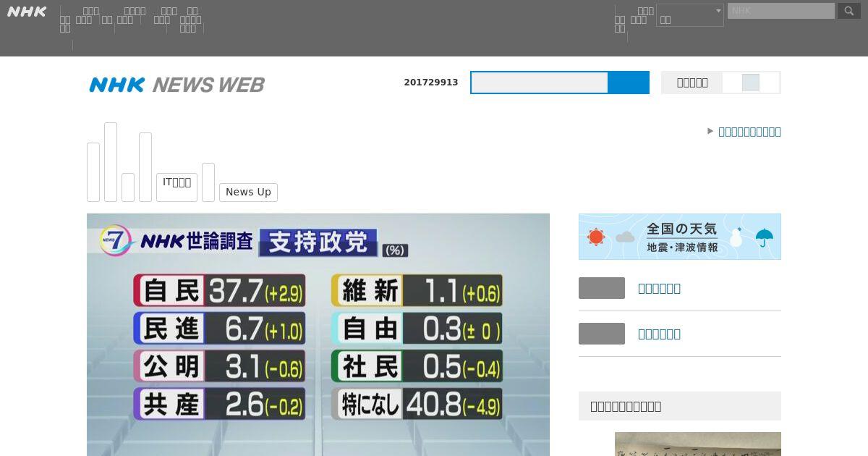This screenshot has height=456, width=868.
Task: Open the dropdown in the top gray bar
Action: [x=690, y=15]
